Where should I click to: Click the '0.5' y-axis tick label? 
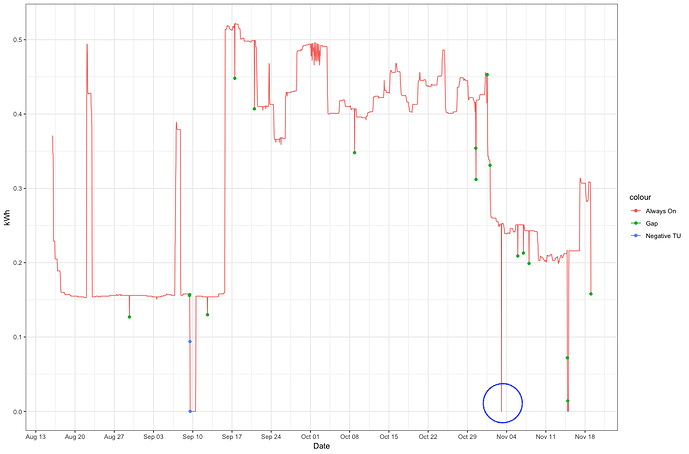(x=18, y=40)
